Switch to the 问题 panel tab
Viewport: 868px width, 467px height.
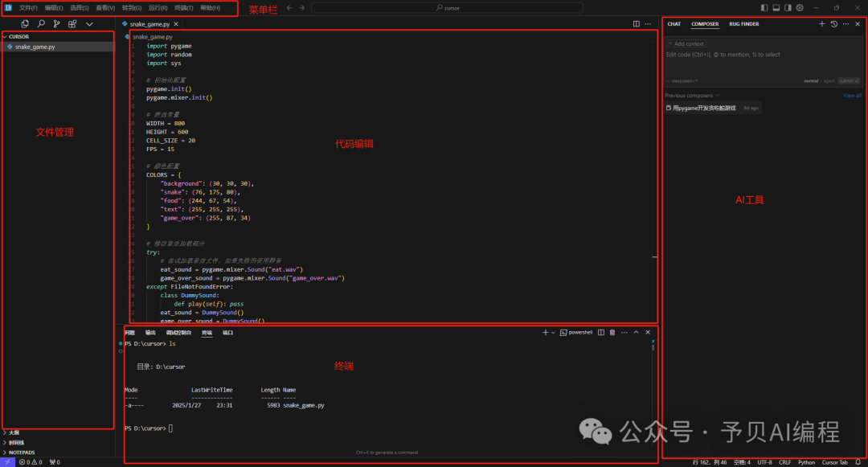129,333
